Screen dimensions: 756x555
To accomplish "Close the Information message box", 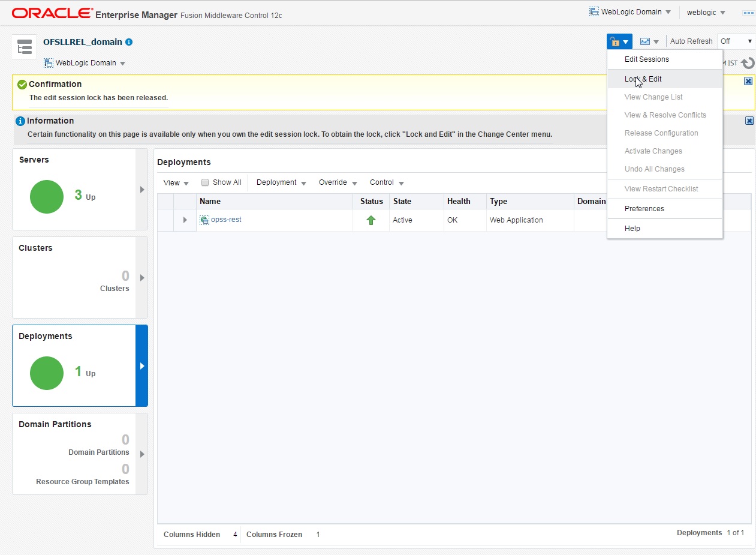I will [x=749, y=121].
